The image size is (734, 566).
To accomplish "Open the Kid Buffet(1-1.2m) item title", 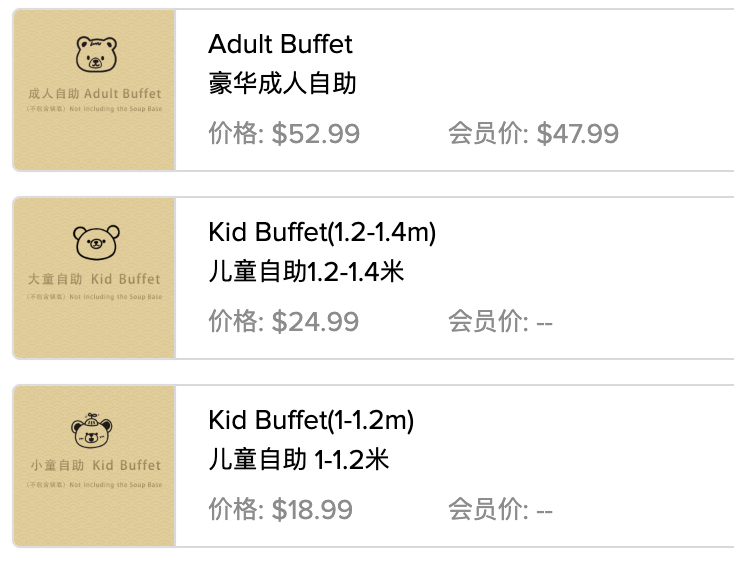I will pos(311,421).
